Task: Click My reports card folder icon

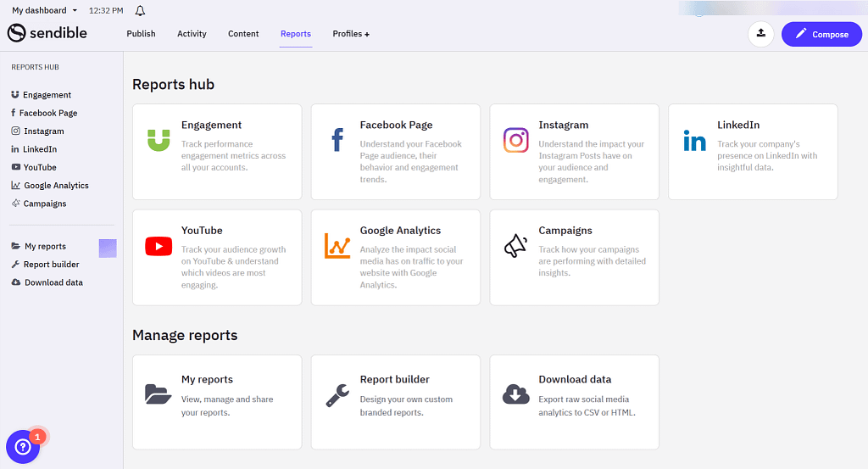Action: coord(158,394)
